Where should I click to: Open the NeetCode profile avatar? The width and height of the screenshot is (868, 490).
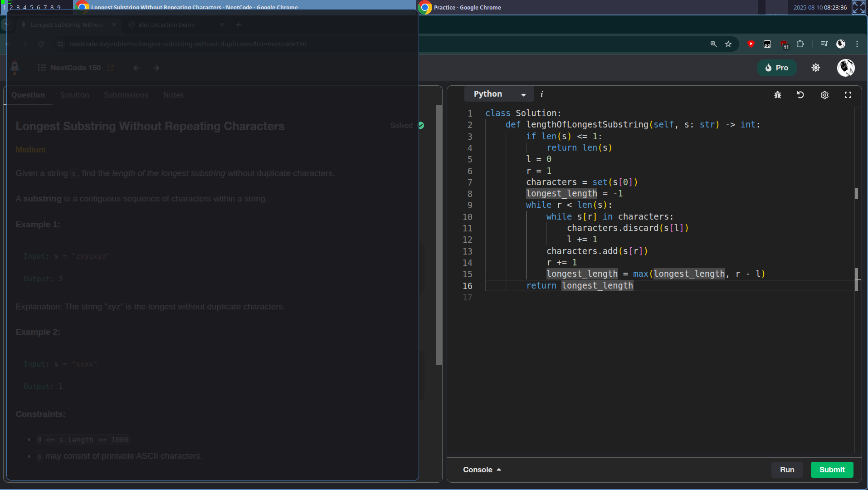pos(846,68)
